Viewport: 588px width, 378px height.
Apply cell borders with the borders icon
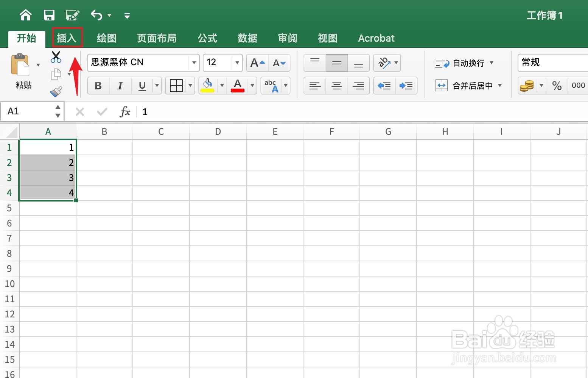click(176, 86)
